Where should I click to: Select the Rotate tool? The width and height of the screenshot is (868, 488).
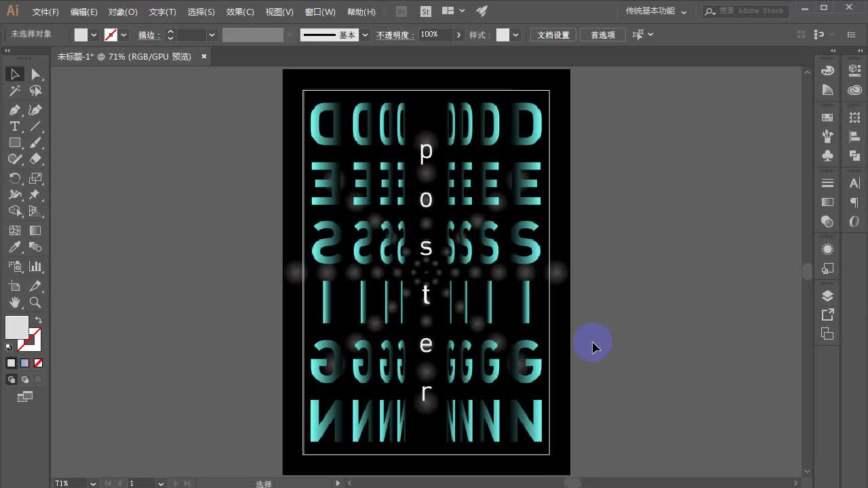(x=15, y=178)
